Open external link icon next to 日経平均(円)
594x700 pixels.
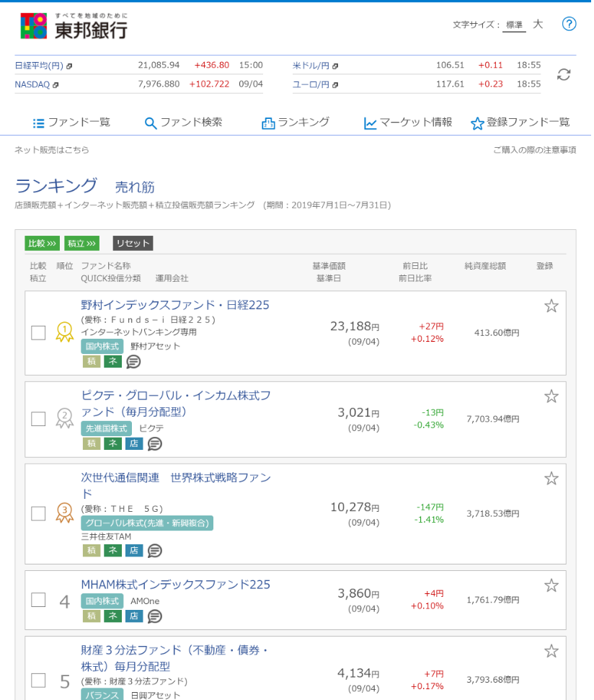click(x=69, y=66)
